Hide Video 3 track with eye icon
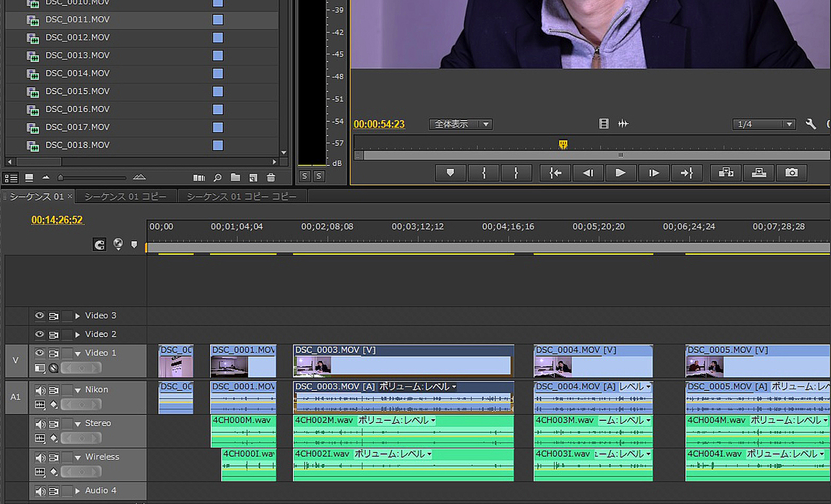The width and height of the screenshot is (831, 504). tap(39, 316)
